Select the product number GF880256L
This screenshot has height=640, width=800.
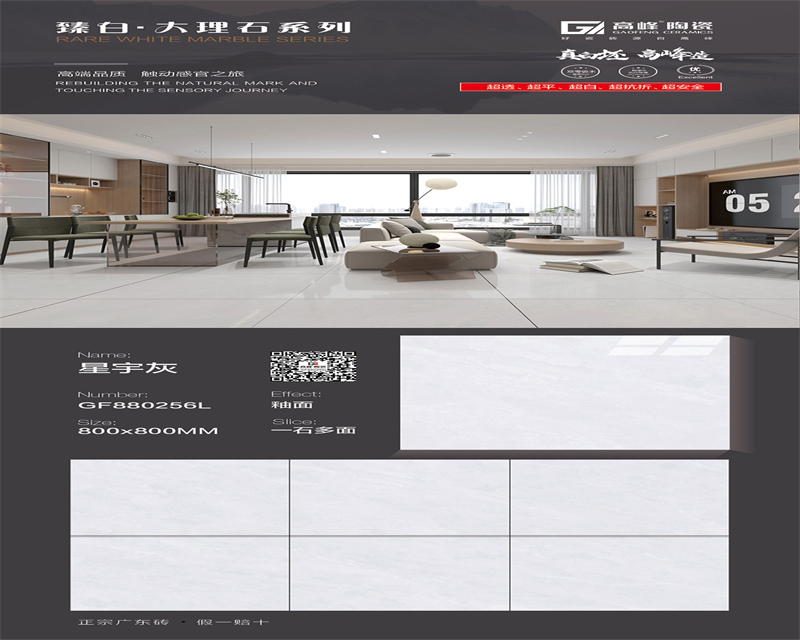(x=144, y=405)
